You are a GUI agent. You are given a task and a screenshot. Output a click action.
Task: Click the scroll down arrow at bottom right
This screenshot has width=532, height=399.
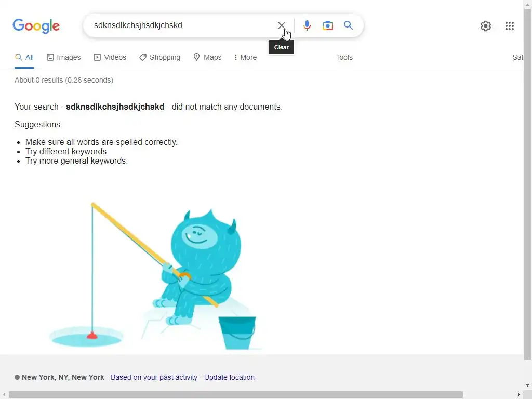pyautogui.click(x=528, y=385)
